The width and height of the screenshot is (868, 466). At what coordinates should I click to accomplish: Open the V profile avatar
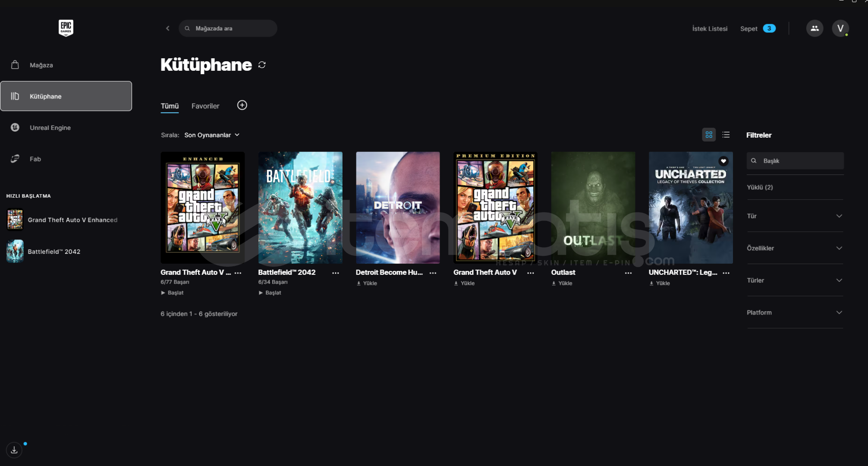[840, 28]
